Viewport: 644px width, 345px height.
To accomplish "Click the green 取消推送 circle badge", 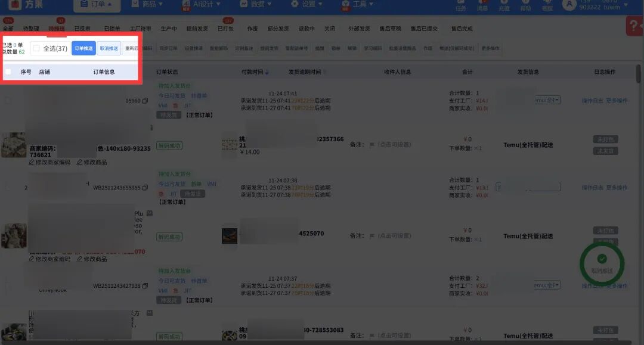I will click(x=602, y=264).
